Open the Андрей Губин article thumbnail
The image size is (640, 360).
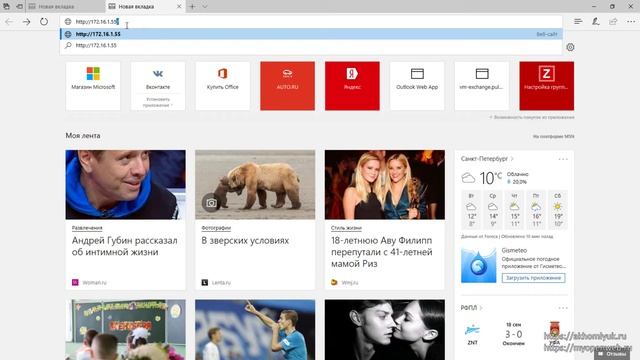pyautogui.click(x=125, y=184)
